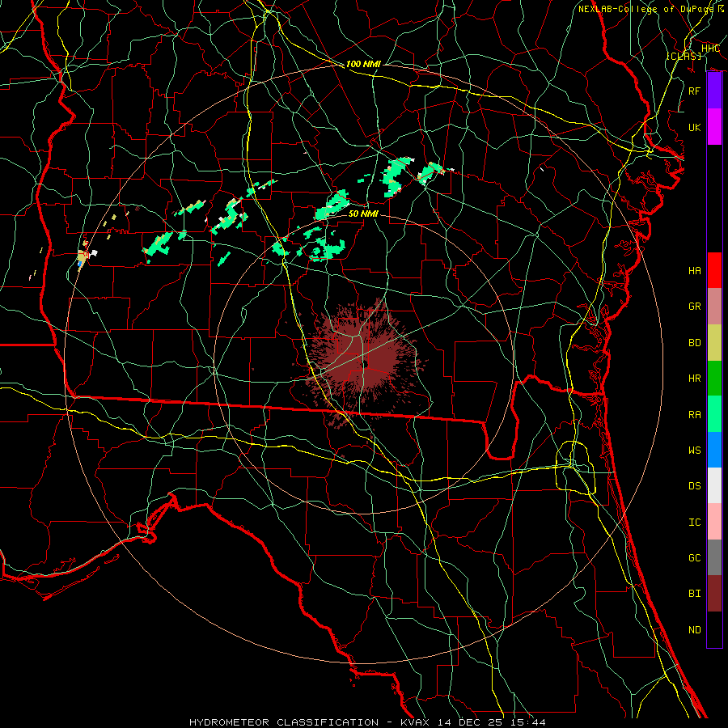This screenshot has height=728, width=728.
Task: Pick the HR dark green legend swatch
Action: pos(714,378)
